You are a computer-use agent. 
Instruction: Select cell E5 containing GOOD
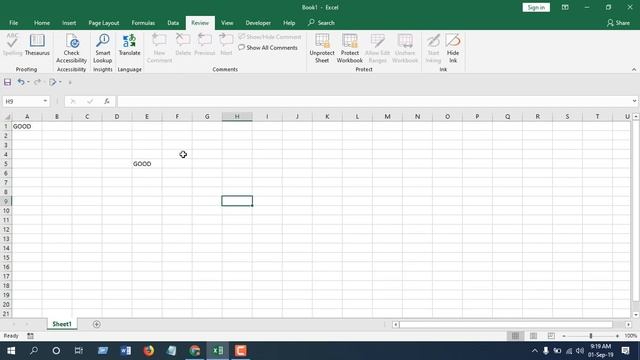point(147,164)
